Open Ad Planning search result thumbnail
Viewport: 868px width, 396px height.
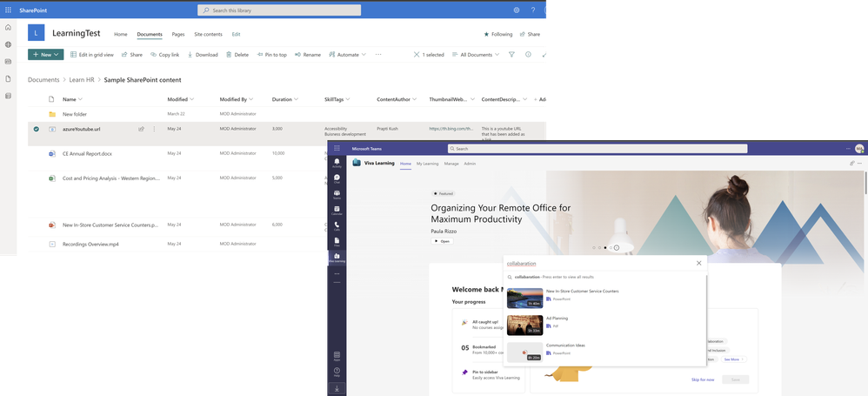(x=524, y=326)
